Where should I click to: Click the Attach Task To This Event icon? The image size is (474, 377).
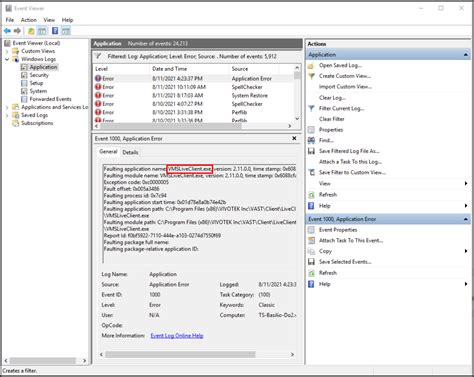[311, 240]
